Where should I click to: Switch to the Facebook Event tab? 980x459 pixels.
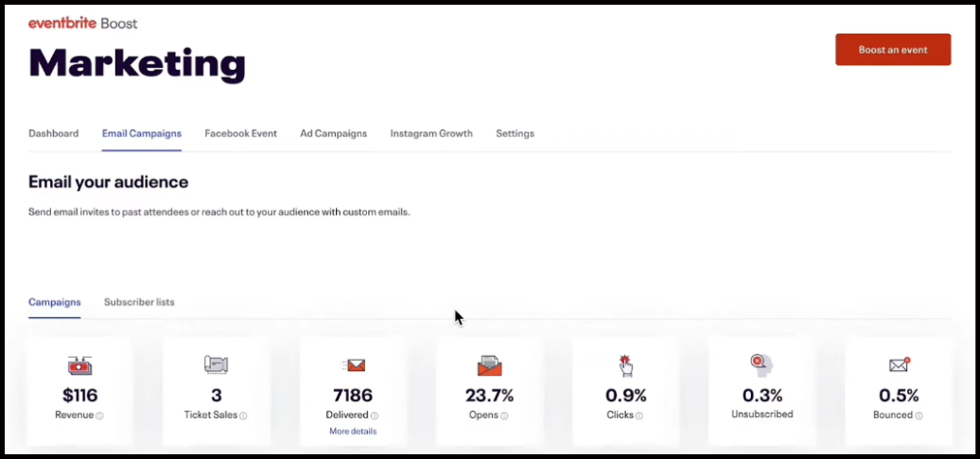coord(240,133)
